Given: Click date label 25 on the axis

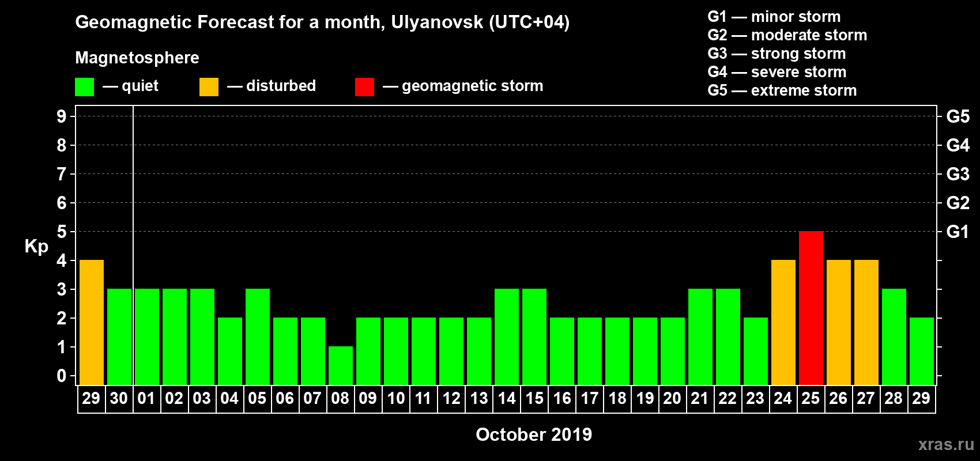Looking at the screenshot, I should pos(811,398).
